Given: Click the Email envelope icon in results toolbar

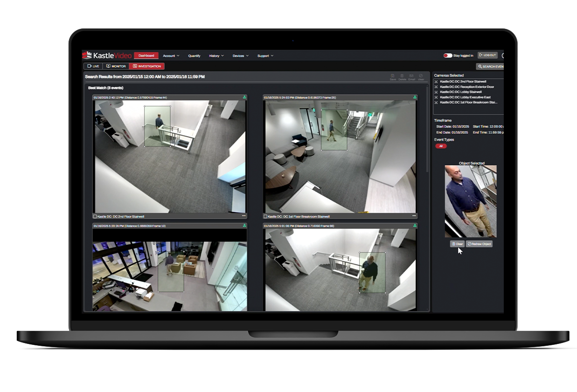Looking at the screenshot, I should [411, 77].
